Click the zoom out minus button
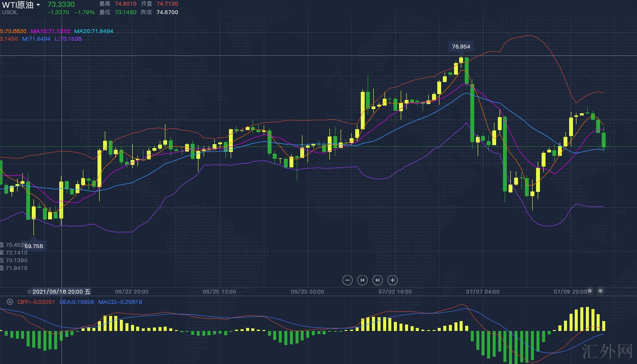 tap(347, 280)
